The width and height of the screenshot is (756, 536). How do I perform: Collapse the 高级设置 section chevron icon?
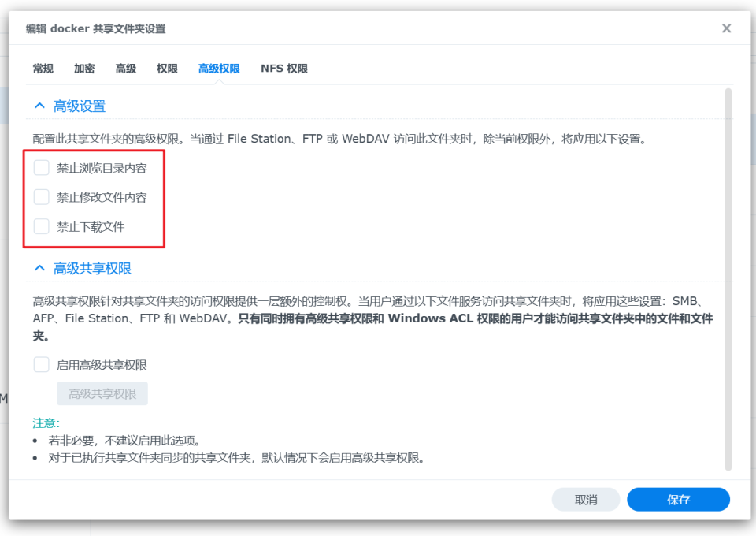39,106
